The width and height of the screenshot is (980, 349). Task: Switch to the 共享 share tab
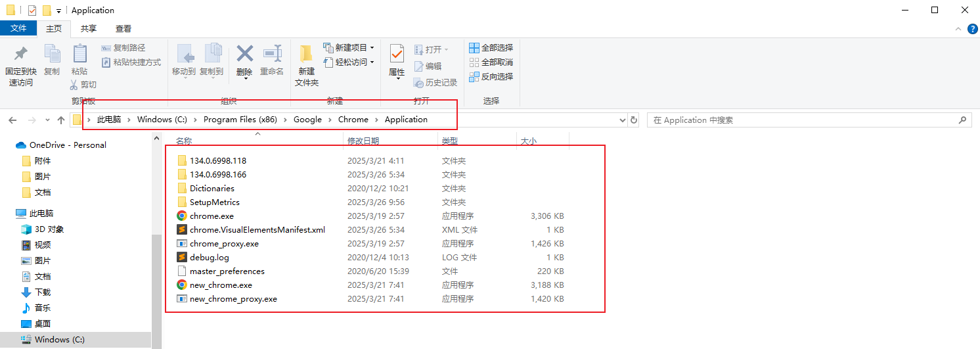[89, 28]
